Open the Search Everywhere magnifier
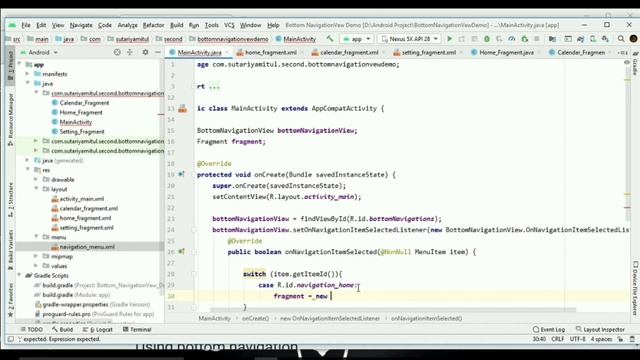 point(621,39)
